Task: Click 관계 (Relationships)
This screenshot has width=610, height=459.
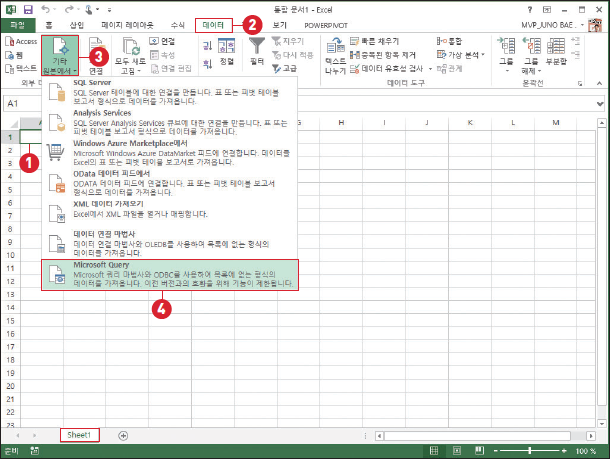Action: pos(449,68)
